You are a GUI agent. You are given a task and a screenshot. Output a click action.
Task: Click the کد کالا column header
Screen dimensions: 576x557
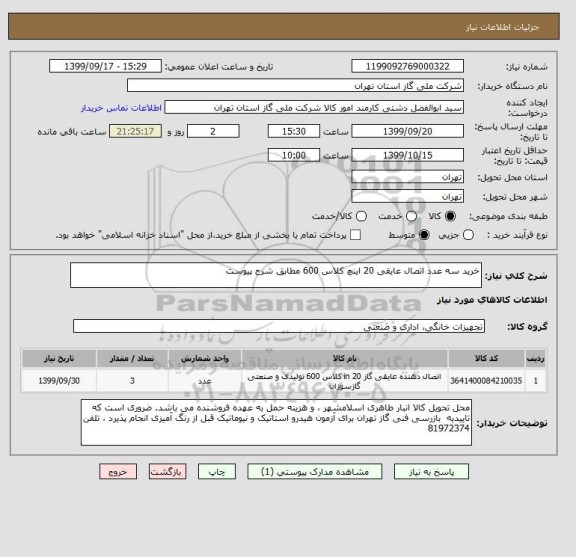pyautogui.click(x=486, y=358)
